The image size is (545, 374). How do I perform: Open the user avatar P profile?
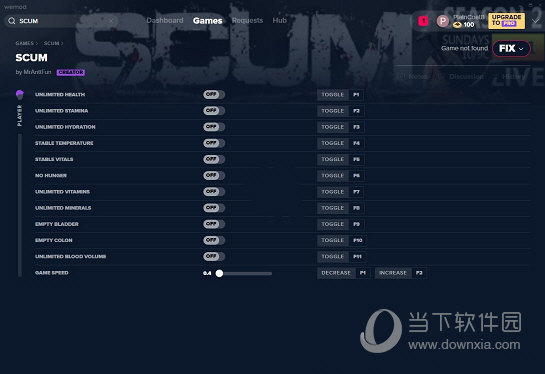pos(442,21)
